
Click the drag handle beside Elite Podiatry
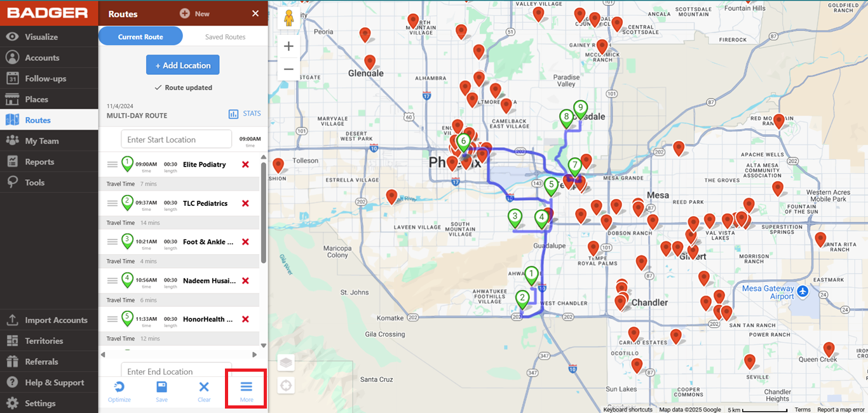[112, 165]
